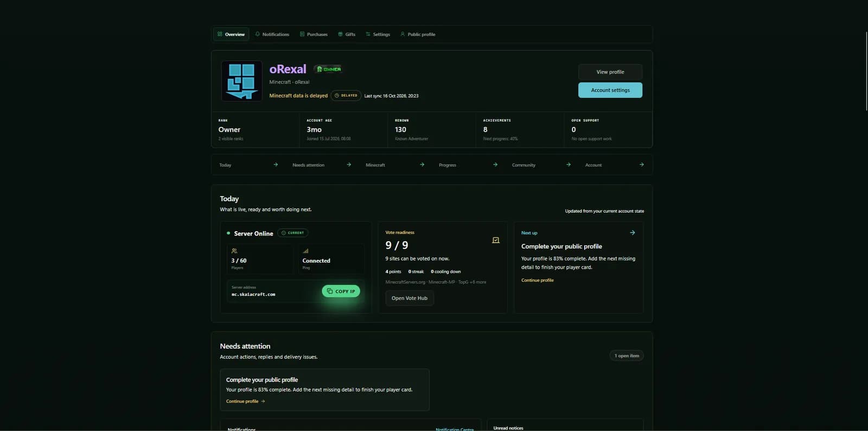
Task: Jump to the Today section shortcut
Action: 248,164
